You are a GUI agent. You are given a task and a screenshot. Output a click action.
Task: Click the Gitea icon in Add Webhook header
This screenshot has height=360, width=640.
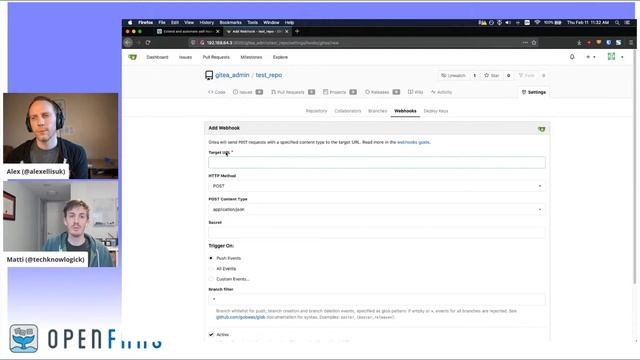point(541,129)
